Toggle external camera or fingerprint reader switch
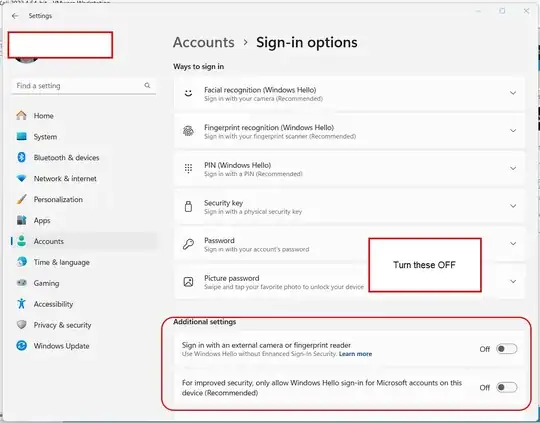Screen dimensions: 540x423 tap(507, 349)
